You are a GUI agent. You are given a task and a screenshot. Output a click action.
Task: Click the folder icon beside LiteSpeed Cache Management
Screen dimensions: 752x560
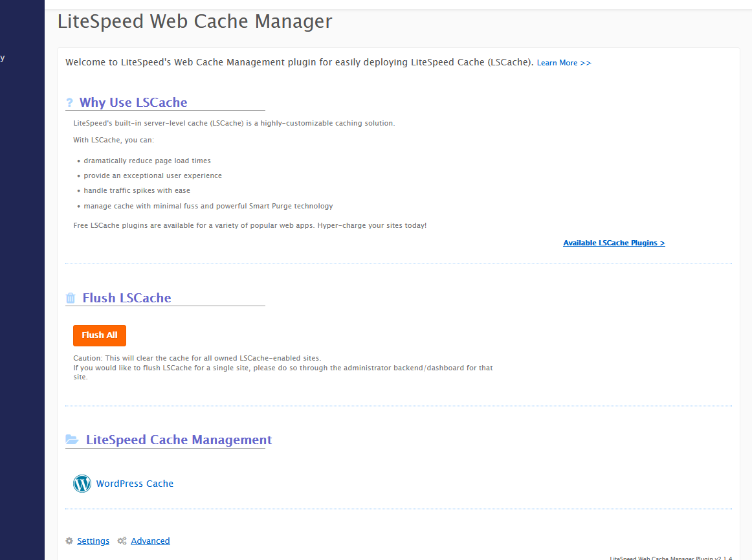click(x=71, y=439)
